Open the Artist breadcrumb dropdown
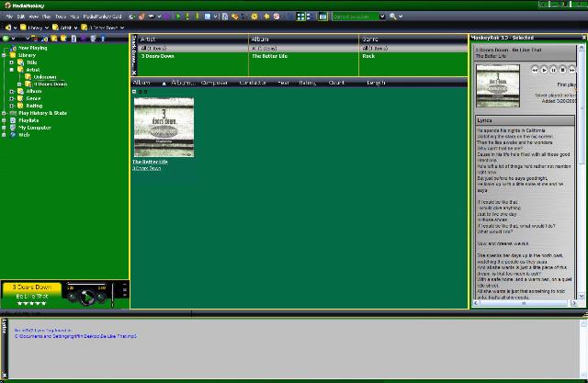 (x=75, y=28)
